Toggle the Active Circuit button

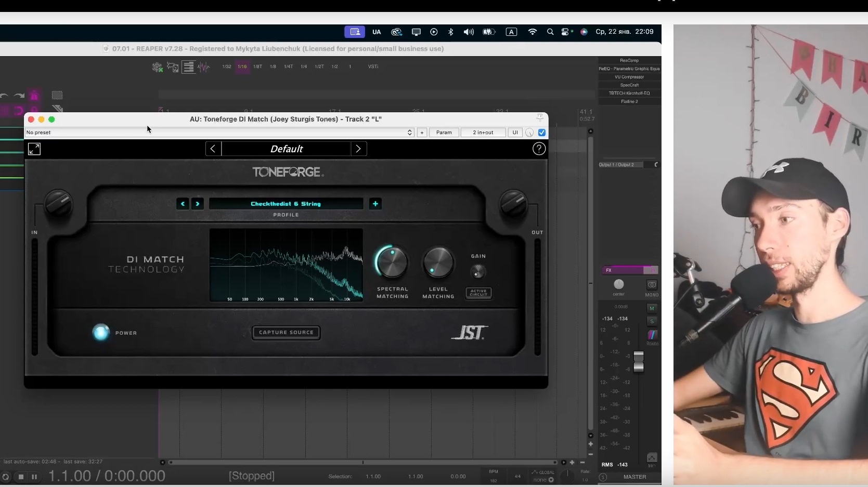[478, 293]
